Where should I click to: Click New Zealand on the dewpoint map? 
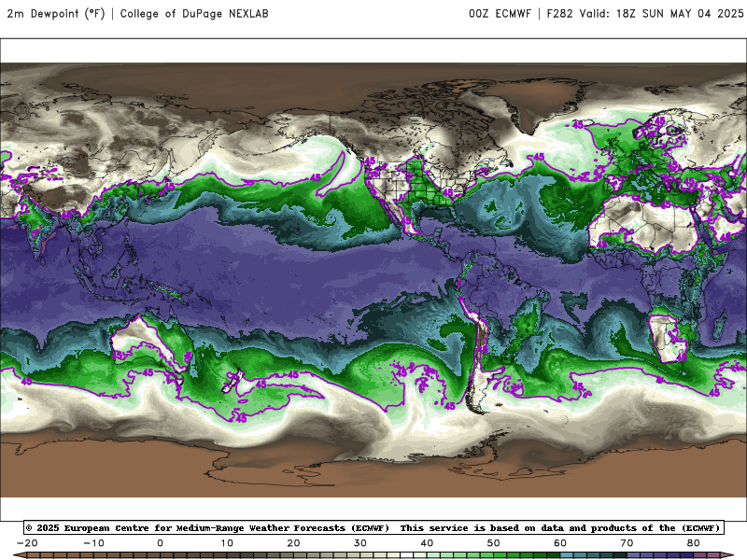233,381
